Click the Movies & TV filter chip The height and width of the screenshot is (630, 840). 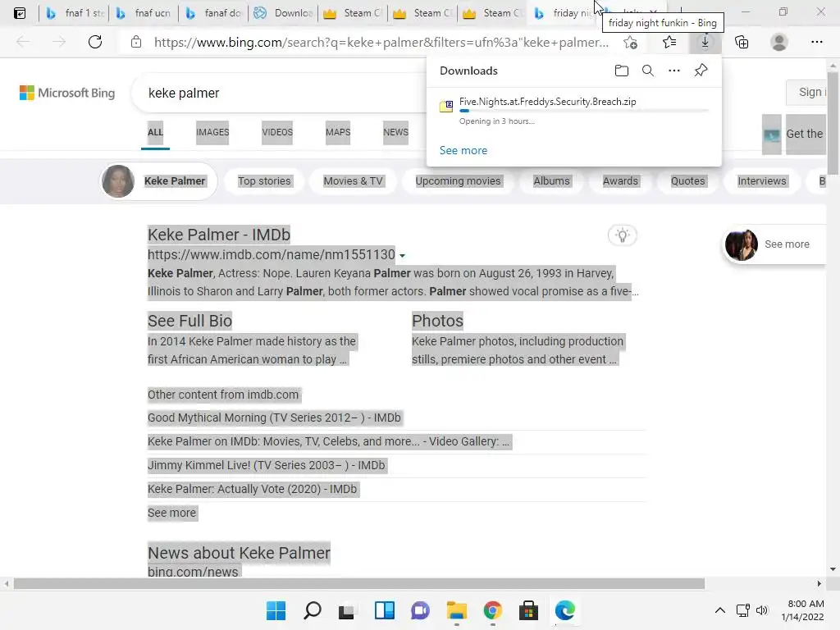coord(353,181)
